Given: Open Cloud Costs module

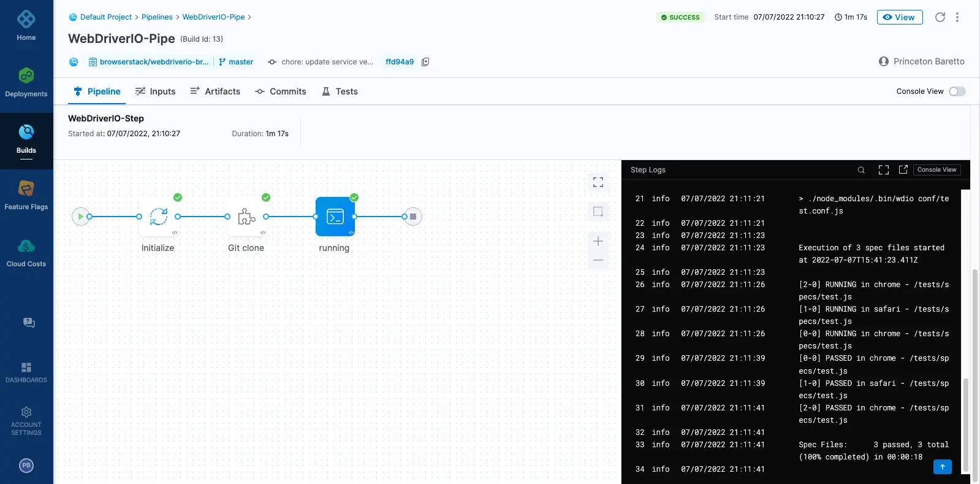Looking at the screenshot, I should [x=26, y=253].
